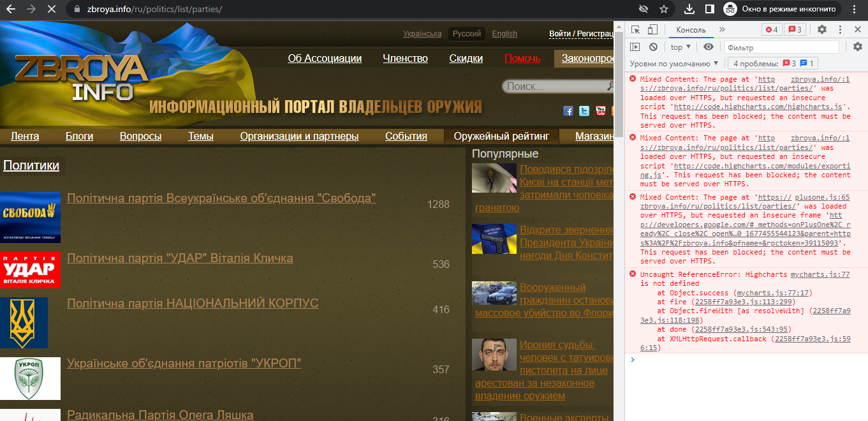The image size is (868, 421).
Task: Toggle the live expression eye icon
Action: [x=709, y=47]
